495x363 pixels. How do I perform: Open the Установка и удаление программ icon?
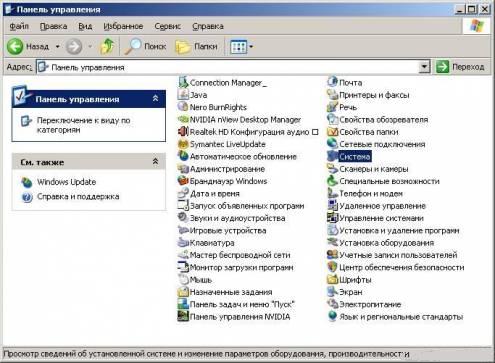(x=393, y=231)
